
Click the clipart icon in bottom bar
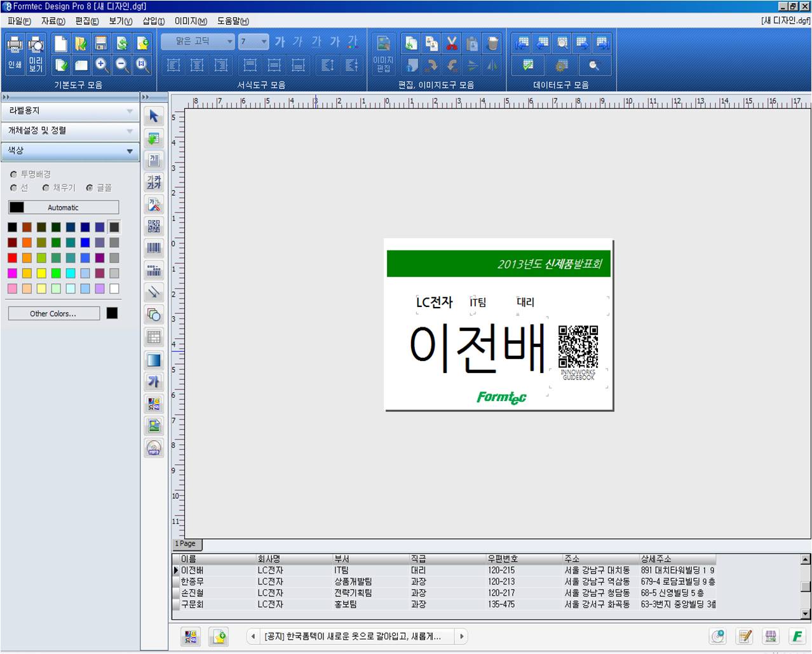[x=190, y=636]
